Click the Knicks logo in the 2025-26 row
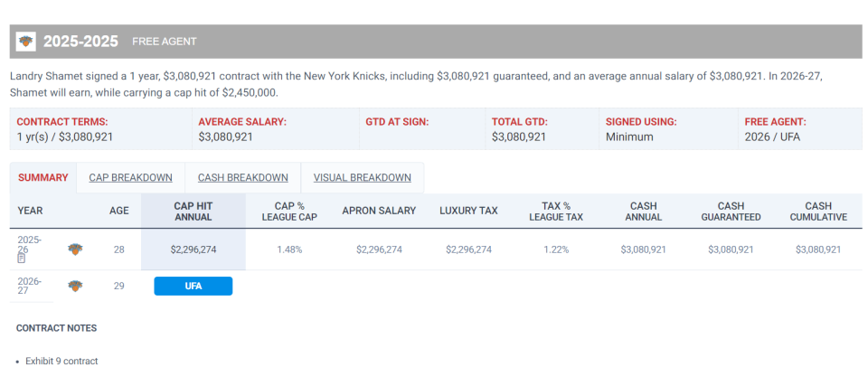This screenshot has height=386, width=868. coord(75,249)
